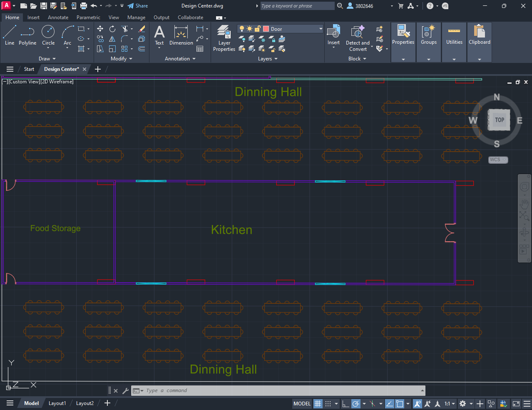Image resolution: width=532 pixels, height=410 pixels.
Task: Click the Share button
Action: (x=138, y=6)
